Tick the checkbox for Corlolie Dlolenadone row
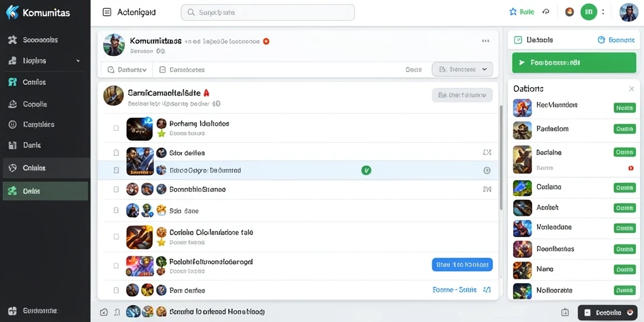Screen dimensions: 644x322 (116, 236)
